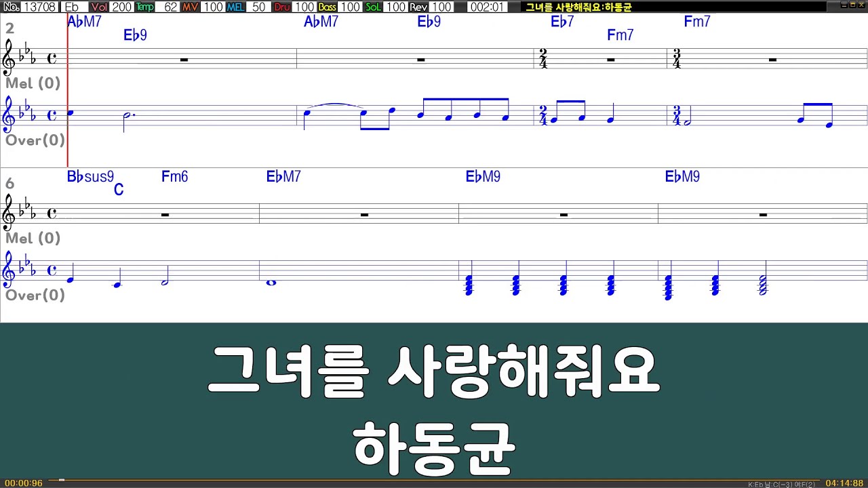
Task: Click the Fm6 chord symbol
Action: [174, 177]
